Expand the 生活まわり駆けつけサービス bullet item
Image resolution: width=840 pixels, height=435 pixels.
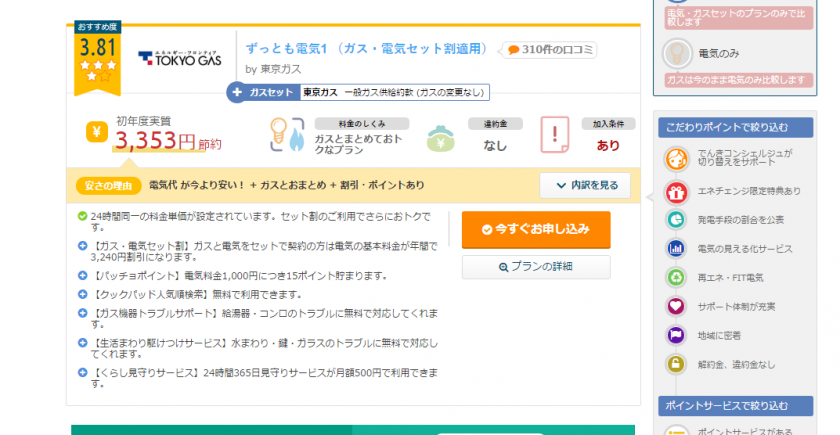pos(82,342)
